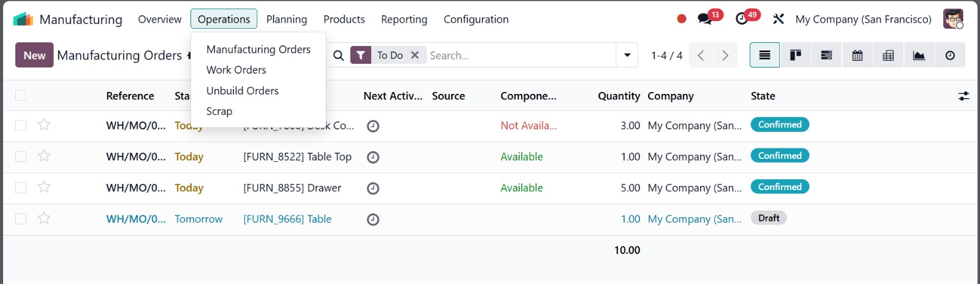Select Scrap in Operations menu
980x284 pixels.
tap(219, 111)
